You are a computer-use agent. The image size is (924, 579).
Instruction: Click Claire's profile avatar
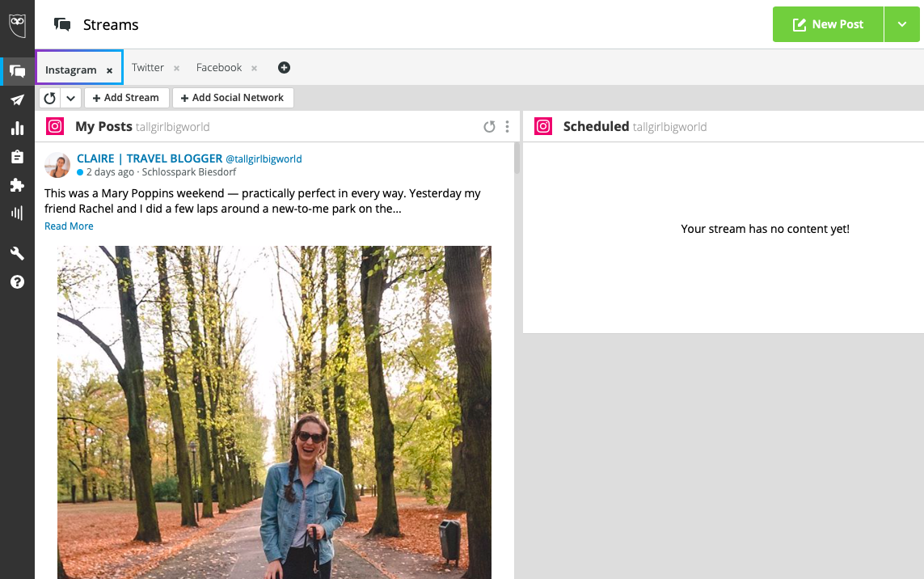(x=57, y=165)
